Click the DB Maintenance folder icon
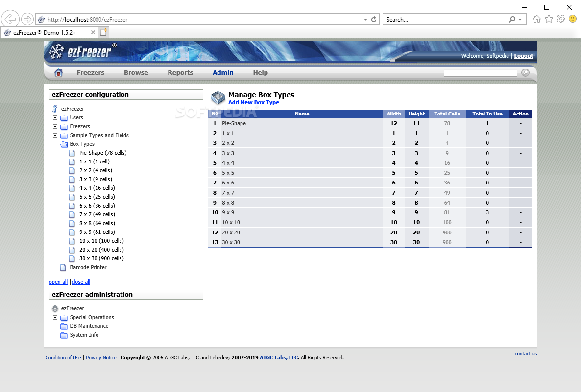This screenshot has width=581, height=392. coord(64,326)
